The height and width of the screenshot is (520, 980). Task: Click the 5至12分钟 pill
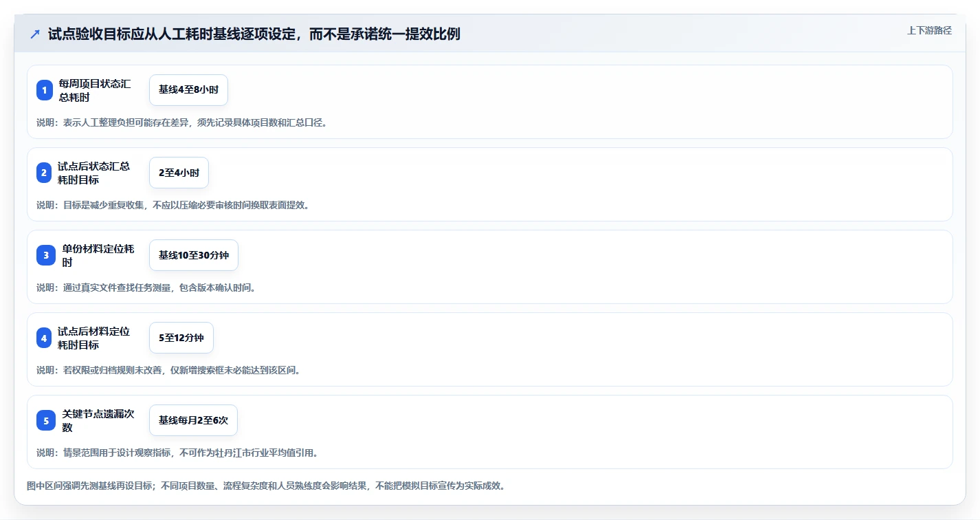[181, 338]
